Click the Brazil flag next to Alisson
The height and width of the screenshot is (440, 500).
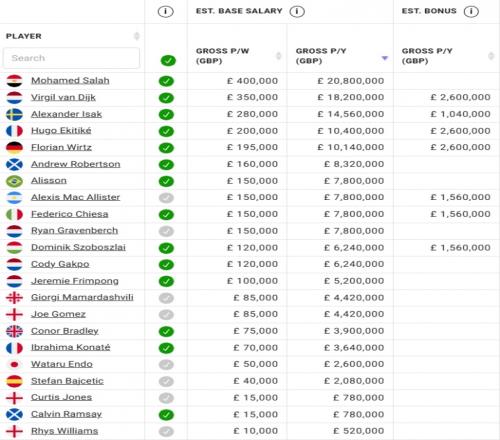(x=14, y=181)
